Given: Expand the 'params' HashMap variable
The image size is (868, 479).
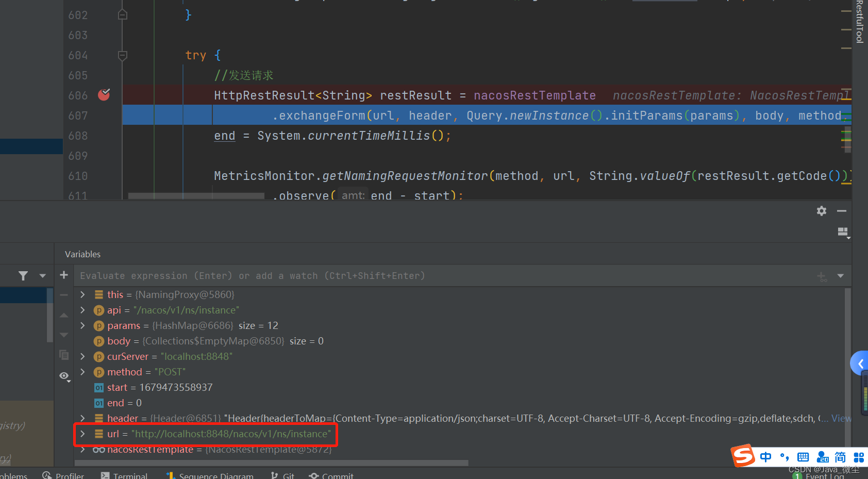Looking at the screenshot, I should tap(82, 325).
